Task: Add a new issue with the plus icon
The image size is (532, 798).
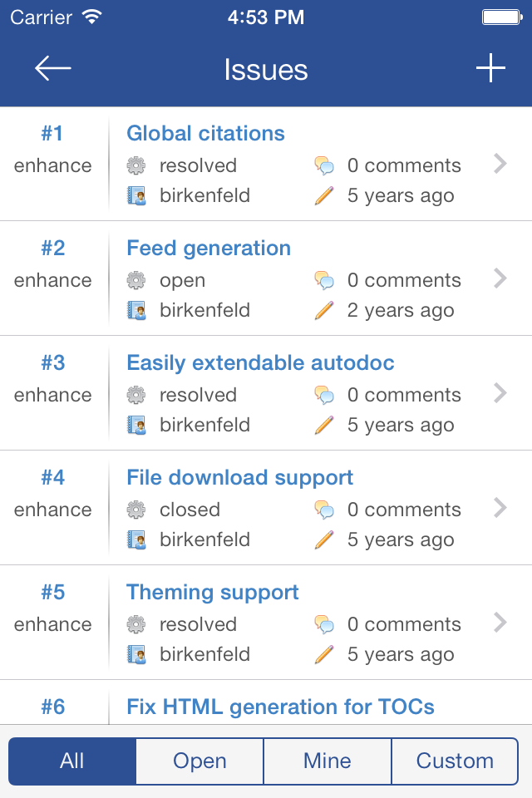Action: pos(490,67)
